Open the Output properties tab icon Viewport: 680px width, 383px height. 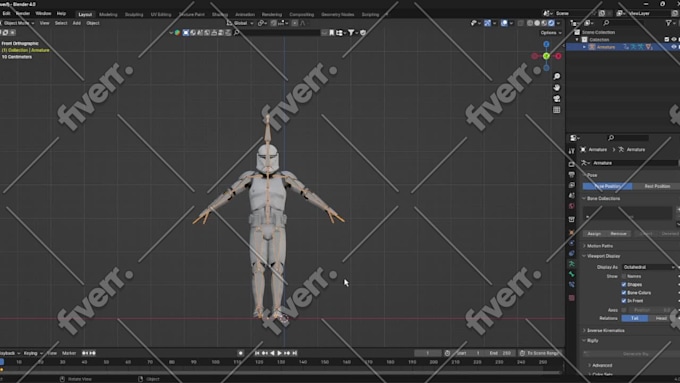pyautogui.click(x=572, y=174)
